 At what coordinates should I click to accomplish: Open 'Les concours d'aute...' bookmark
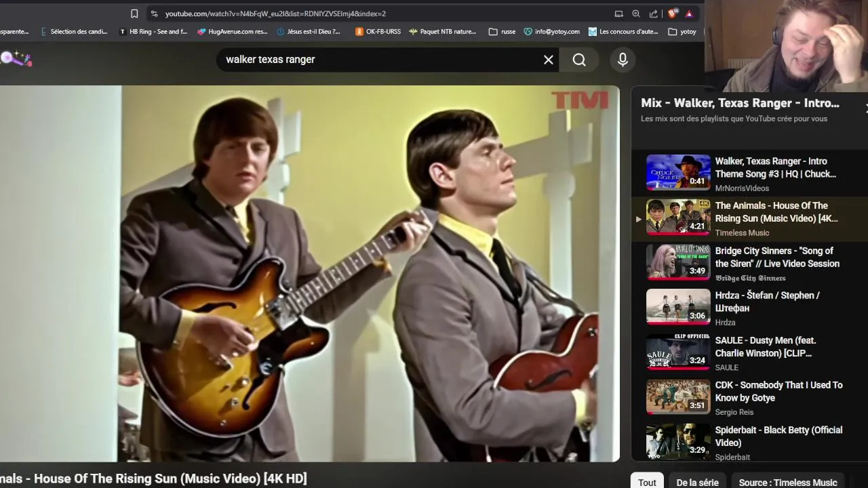[x=623, y=31]
